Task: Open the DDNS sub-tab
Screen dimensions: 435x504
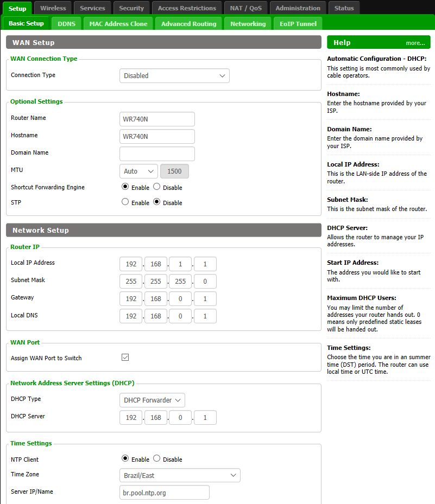Action: pos(67,24)
